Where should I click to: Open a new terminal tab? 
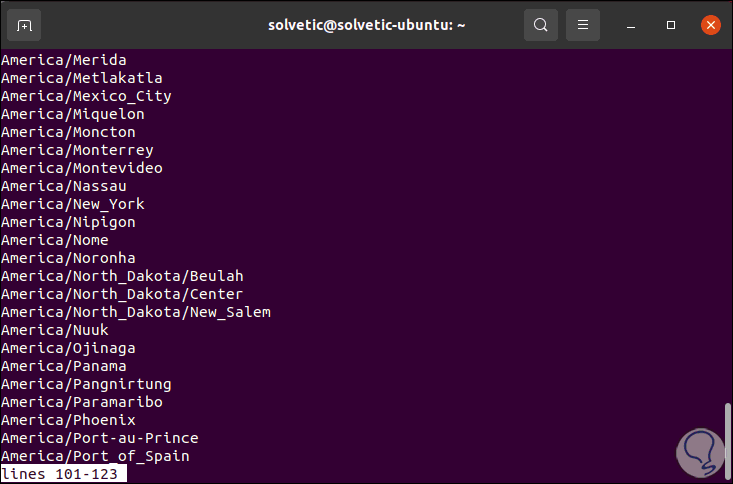coord(25,24)
